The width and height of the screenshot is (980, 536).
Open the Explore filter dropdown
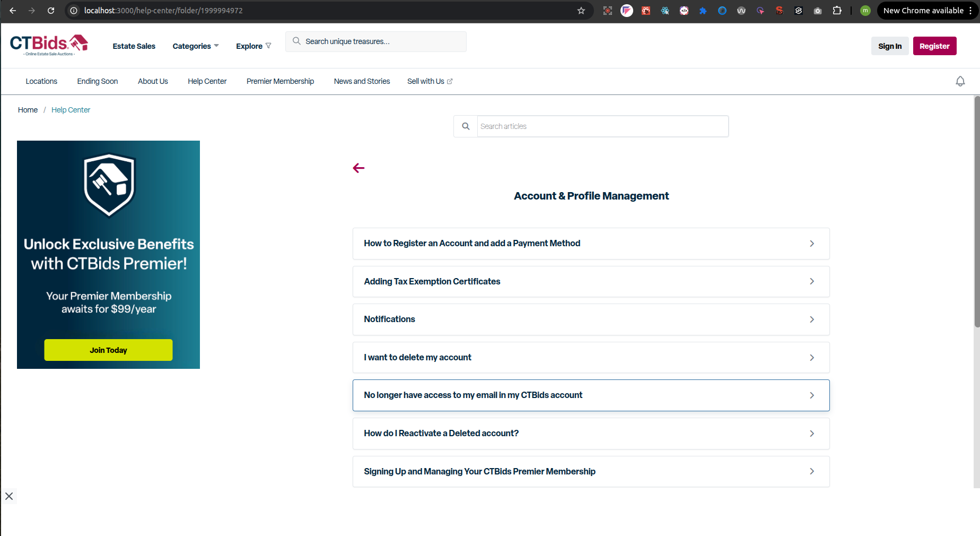click(253, 46)
